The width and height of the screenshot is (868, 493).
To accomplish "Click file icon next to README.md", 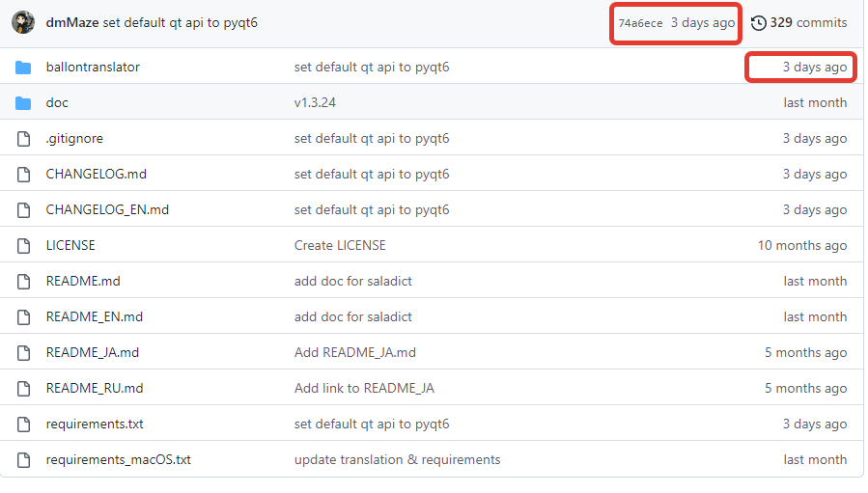I will coord(23,282).
